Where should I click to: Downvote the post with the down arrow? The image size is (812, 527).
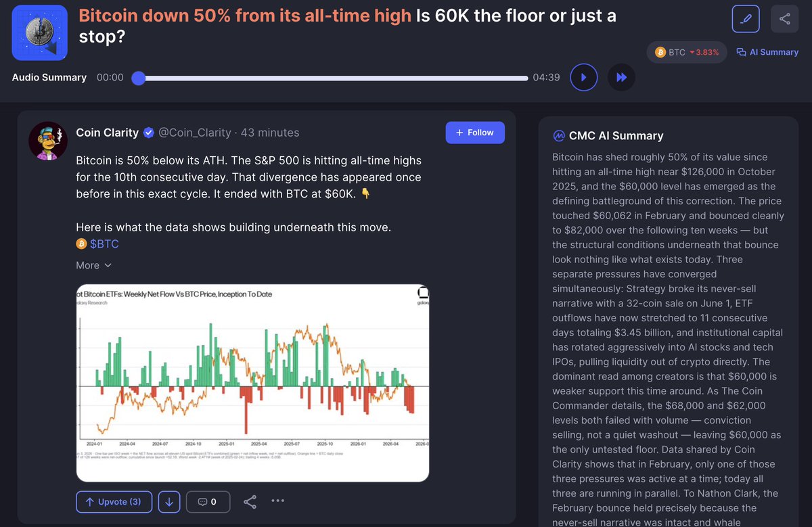tap(169, 501)
